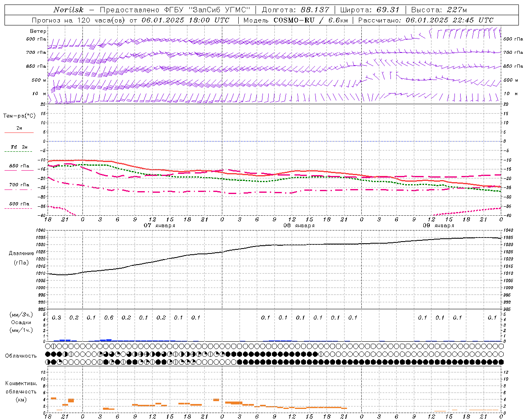Select the elevation text Высота: 227м
Screen dimensions: 525x420
click(x=439, y=10)
